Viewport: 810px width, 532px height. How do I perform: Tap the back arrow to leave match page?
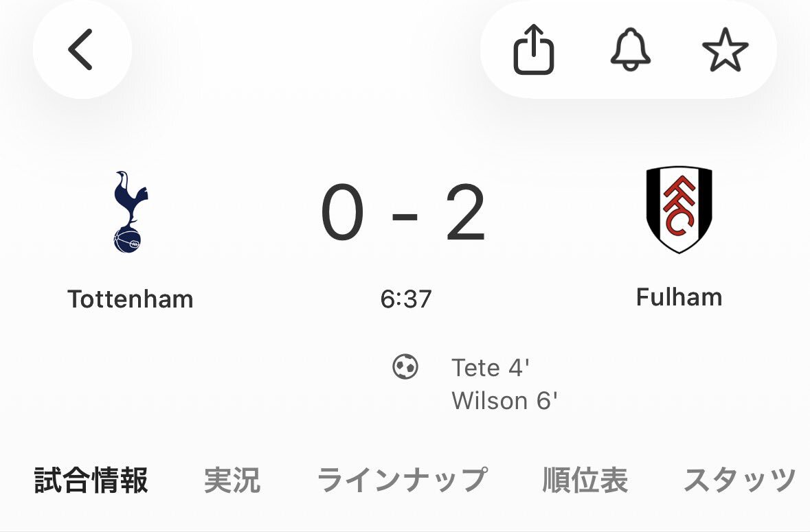82,50
